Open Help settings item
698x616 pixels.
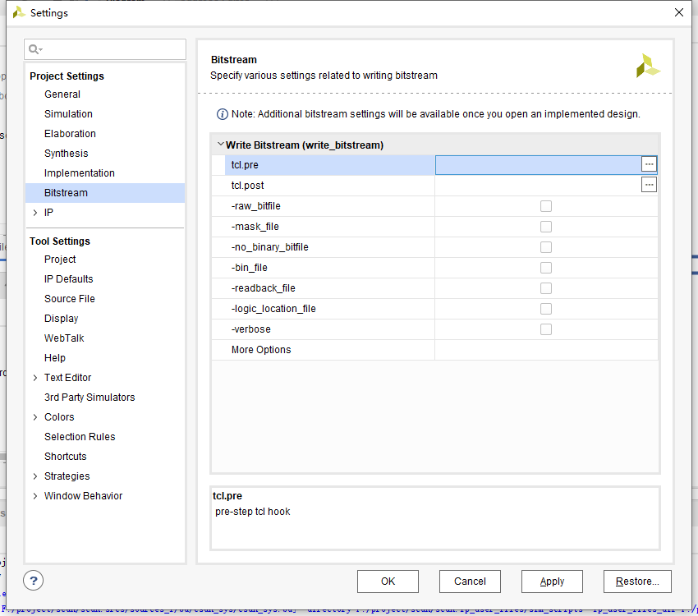point(55,358)
